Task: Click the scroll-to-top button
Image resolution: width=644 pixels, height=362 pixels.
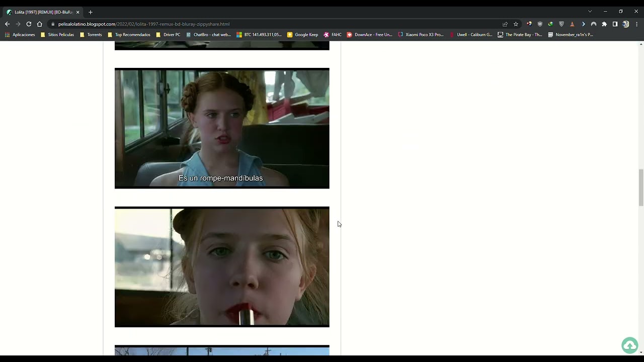Action: pyautogui.click(x=630, y=345)
